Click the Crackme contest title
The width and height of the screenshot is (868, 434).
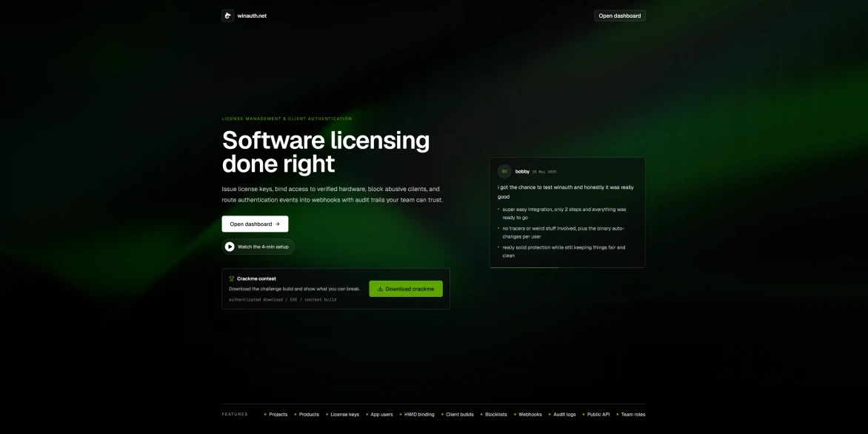click(256, 279)
